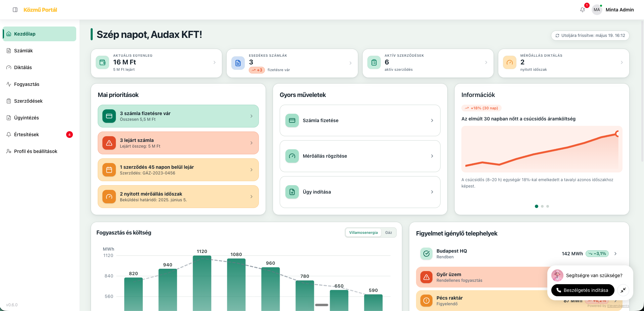This screenshot has width=644, height=311.
Task: Expand the Aktuális egyenleg card chevron
Action: click(215, 63)
